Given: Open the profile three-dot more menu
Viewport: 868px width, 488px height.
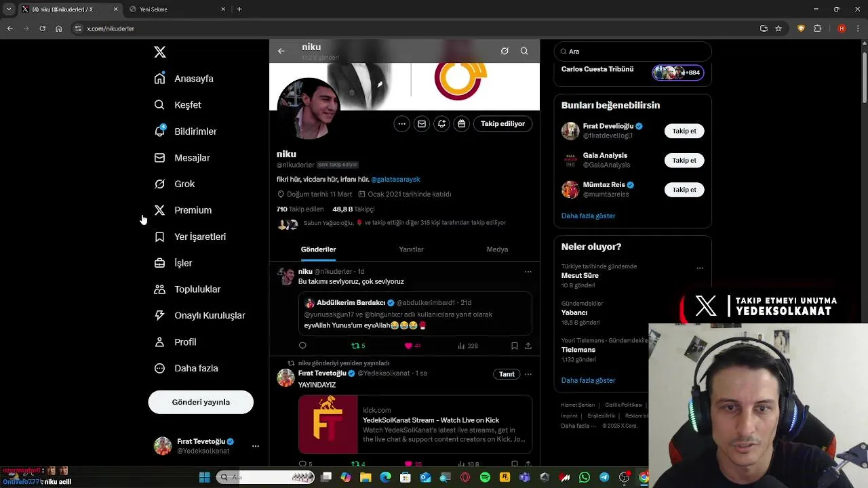Looking at the screenshot, I should tap(402, 124).
